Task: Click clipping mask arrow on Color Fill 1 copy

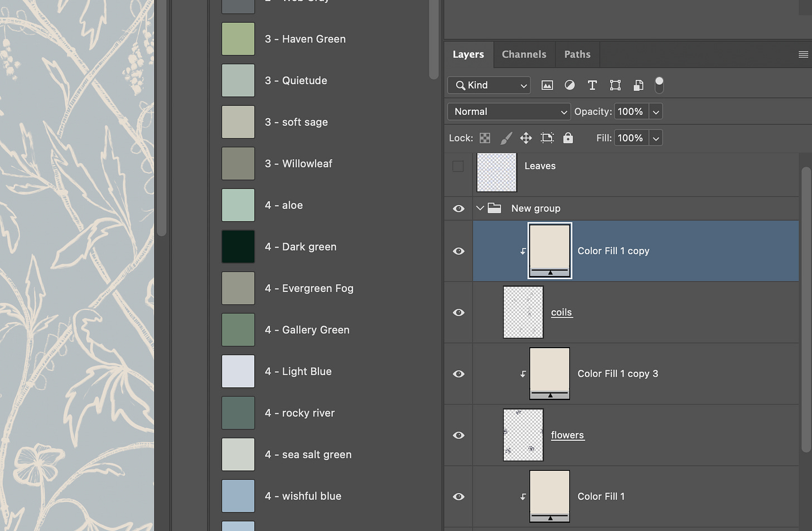Action: point(523,251)
